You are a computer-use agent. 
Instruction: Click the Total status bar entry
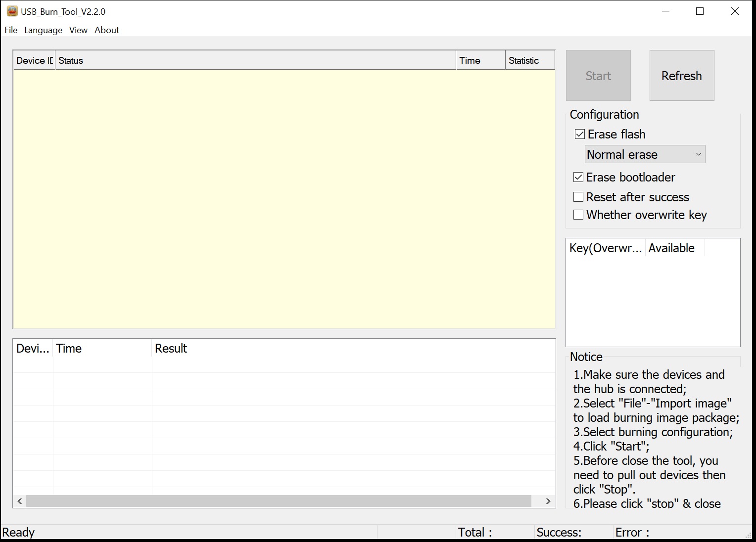click(475, 533)
